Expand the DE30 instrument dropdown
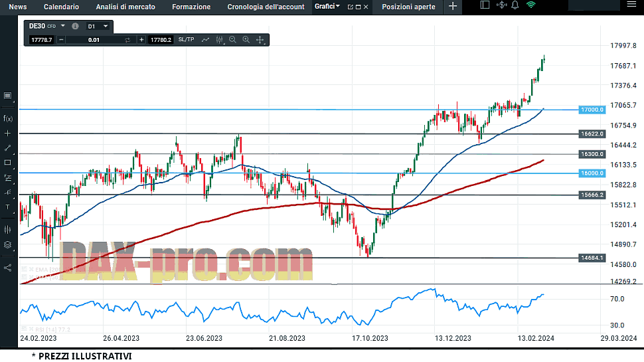Image resolution: width=644 pixels, height=362 pixels. click(x=63, y=26)
